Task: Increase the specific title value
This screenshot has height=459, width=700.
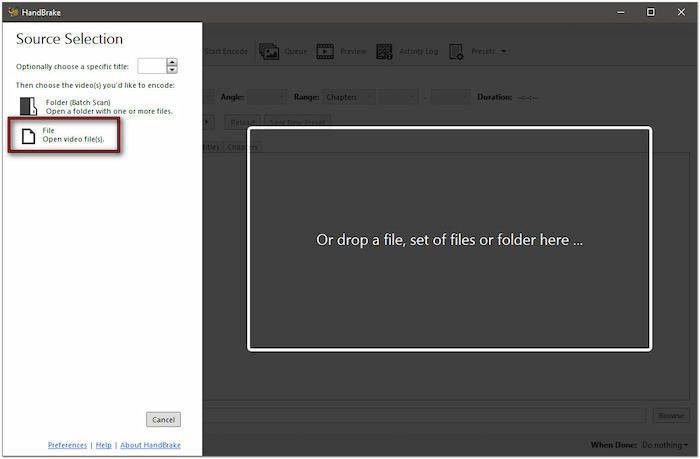Action: pos(172,62)
